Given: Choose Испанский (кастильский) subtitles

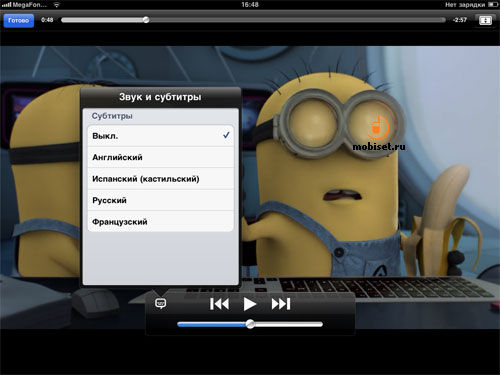Looking at the screenshot, I should [x=161, y=179].
